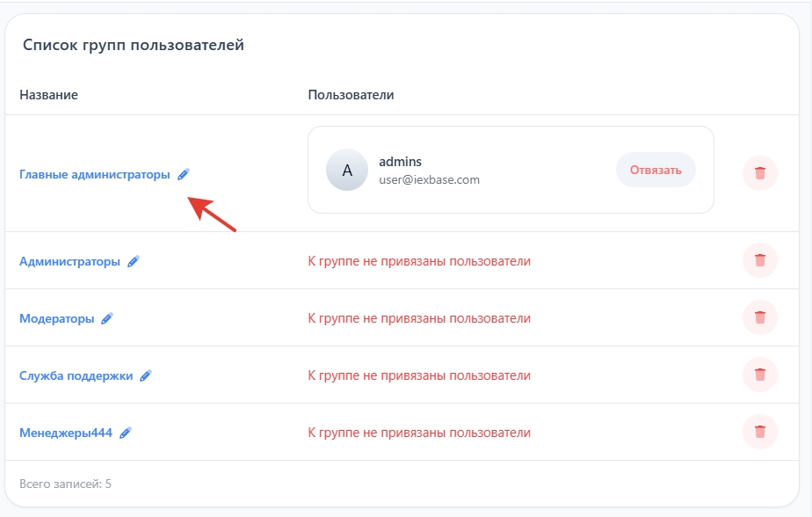
Task: Hit the trash icon for Служба поддержки
Action: pyautogui.click(x=760, y=375)
